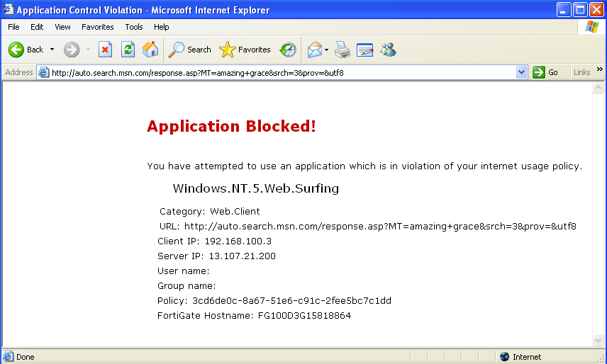The height and width of the screenshot is (364, 607).
Task: Click the 'Windows.NT.5.Web.Surfing' application name
Action: point(256,188)
